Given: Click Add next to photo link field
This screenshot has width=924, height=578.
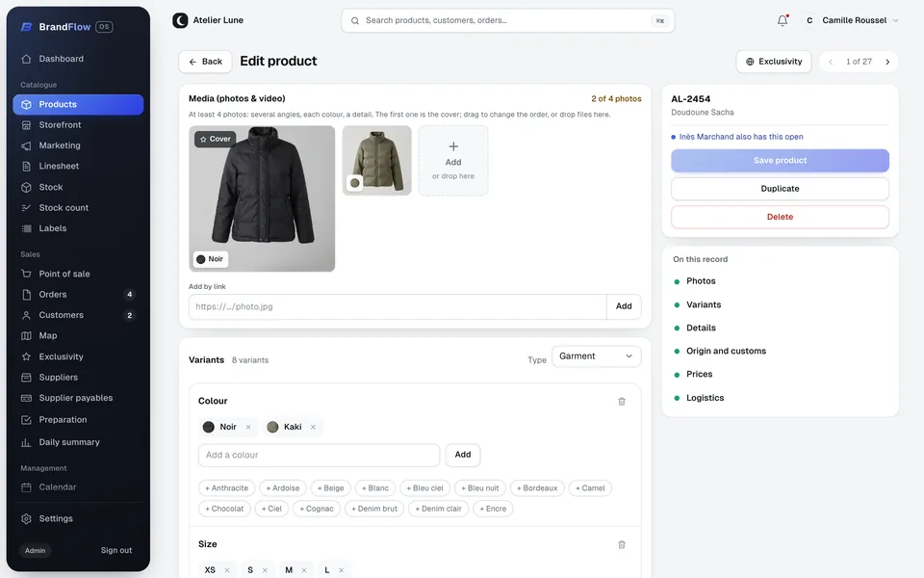Looking at the screenshot, I should [624, 306].
